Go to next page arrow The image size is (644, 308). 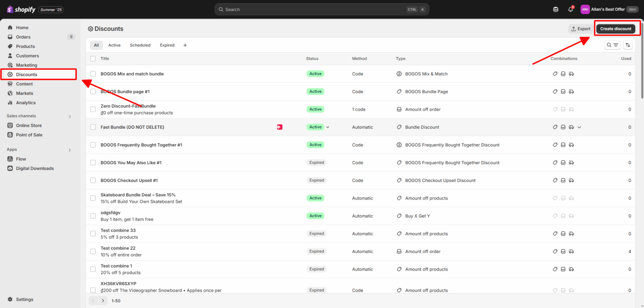click(x=103, y=301)
